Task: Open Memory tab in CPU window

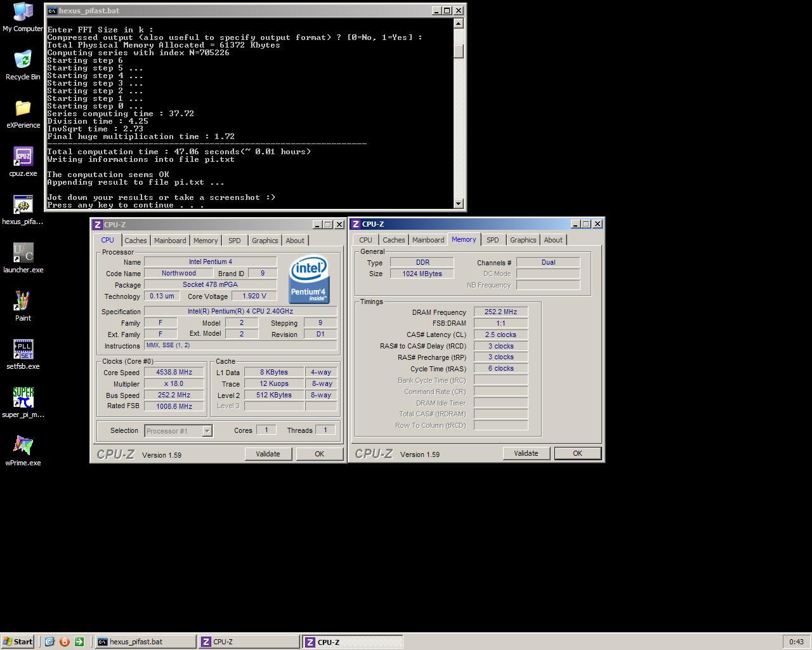Action: tap(206, 241)
